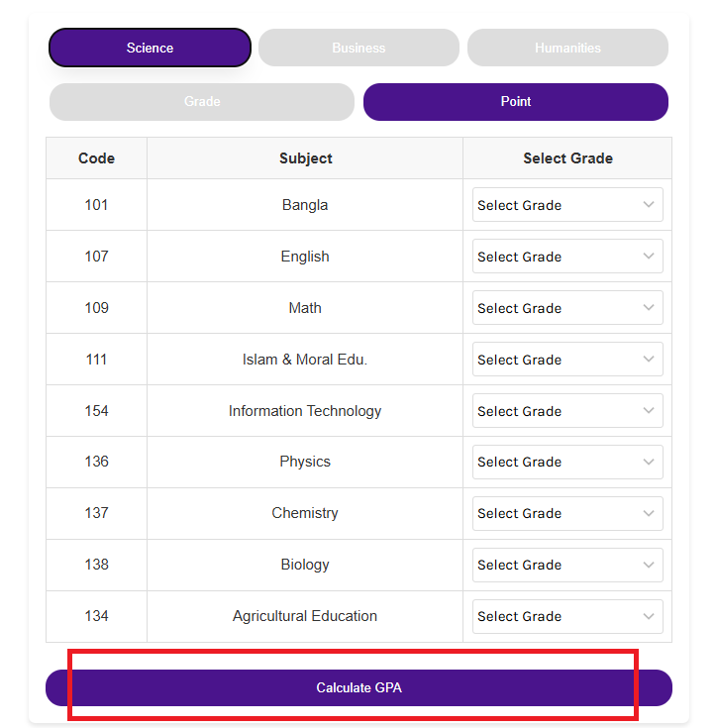Click the Subject column header
This screenshot has width=716, height=728.
[x=305, y=158]
